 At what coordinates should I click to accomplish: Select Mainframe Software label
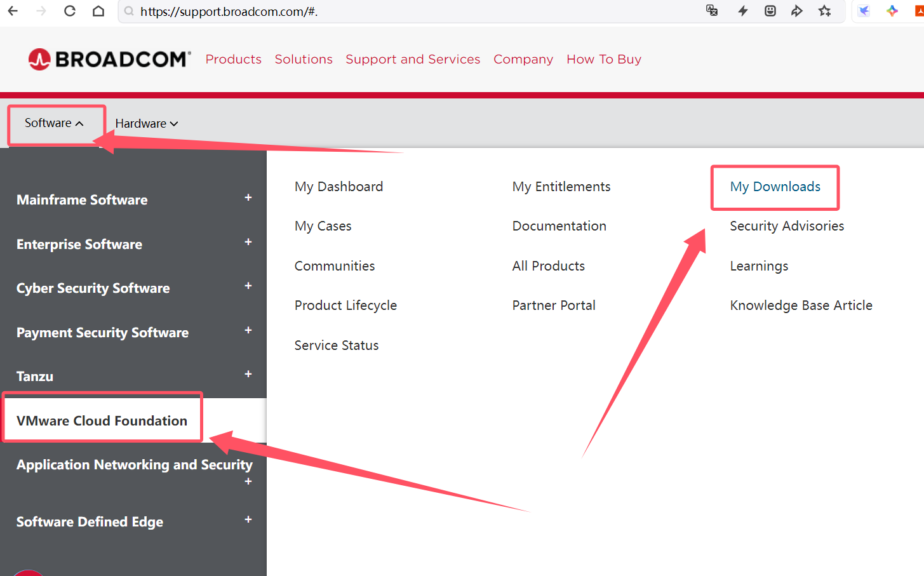click(x=82, y=200)
